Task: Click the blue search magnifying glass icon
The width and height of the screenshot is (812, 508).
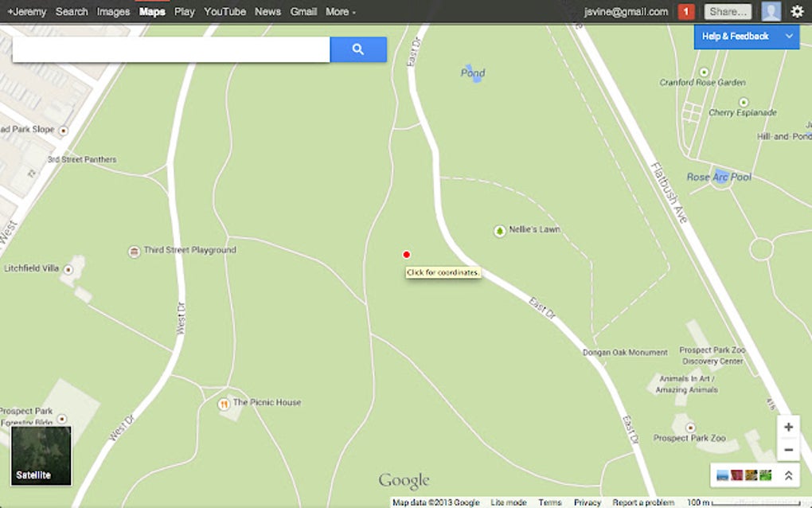Action: click(x=357, y=49)
